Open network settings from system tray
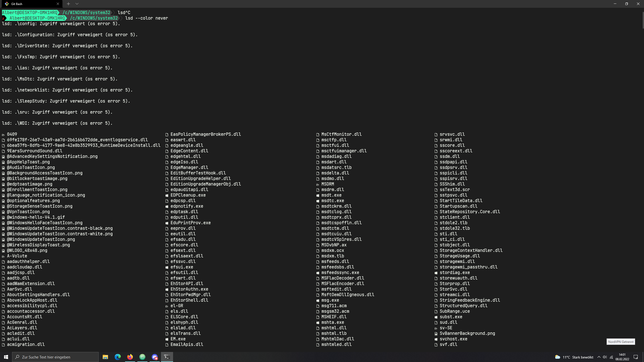Image resolution: width=644 pixels, height=362 pixels. [x=611, y=357]
